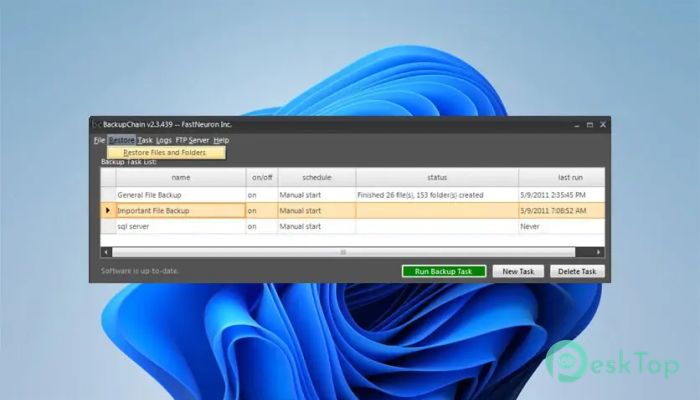Image resolution: width=700 pixels, height=400 pixels.
Task: Click the horizontal scrollbar thumb
Action: pos(343,252)
